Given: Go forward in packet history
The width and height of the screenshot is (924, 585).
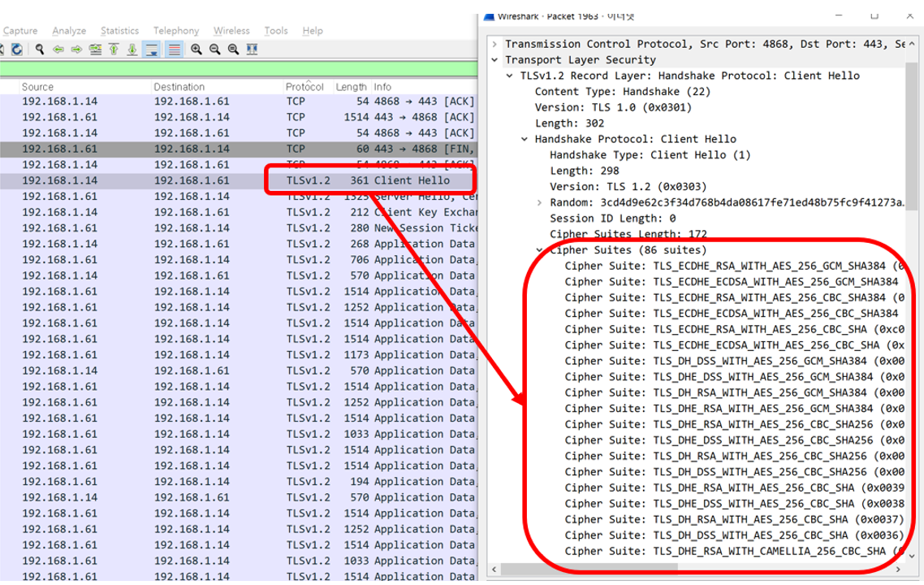Looking at the screenshot, I should (x=76, y=50).
